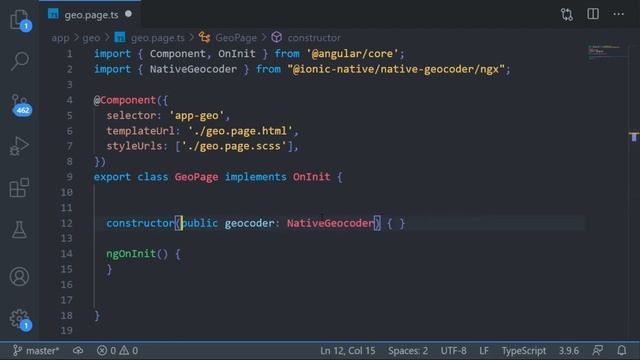Viewport: 640px width, 360px height.
Task: Click 'NativeGeocoder' in the line 2 import
Action: [193, 69]
